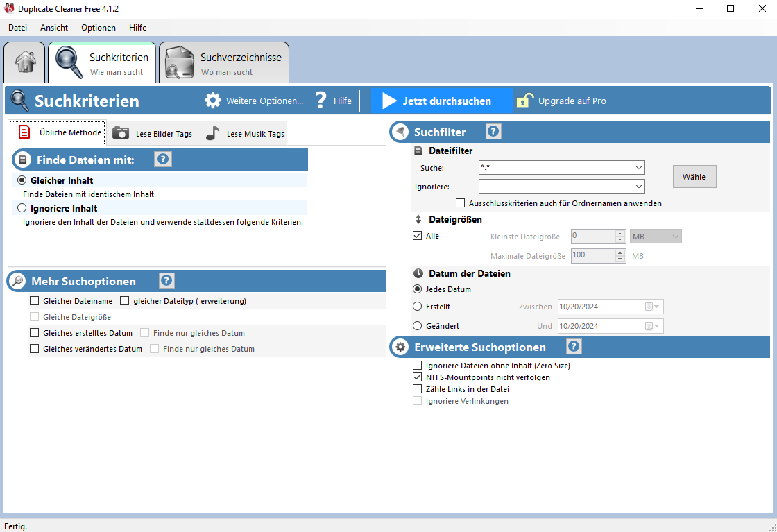This screenshot has width=777, height=532.
Task: Open Weitere Optionen gear icon
Action: [x=213, y=101]
